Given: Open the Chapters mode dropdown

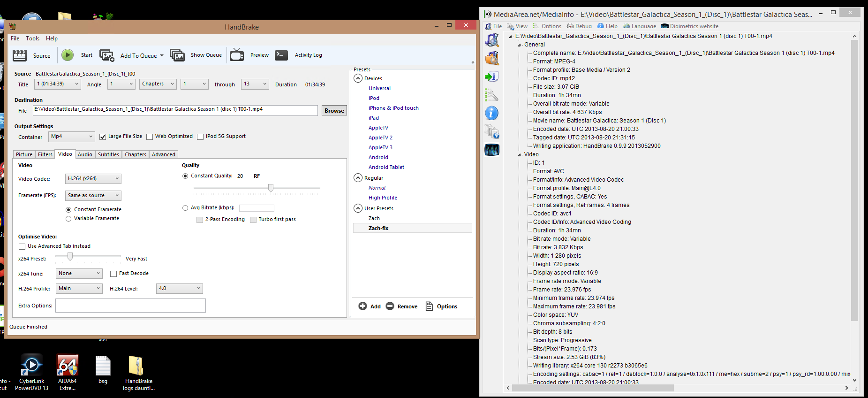Looking at the screenshot, I should (x=158, y=84).
